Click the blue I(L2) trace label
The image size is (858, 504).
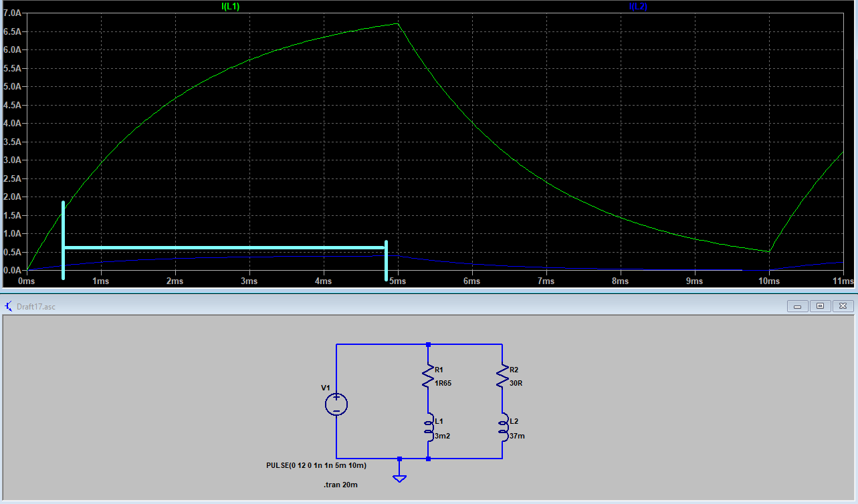[637, 6]
